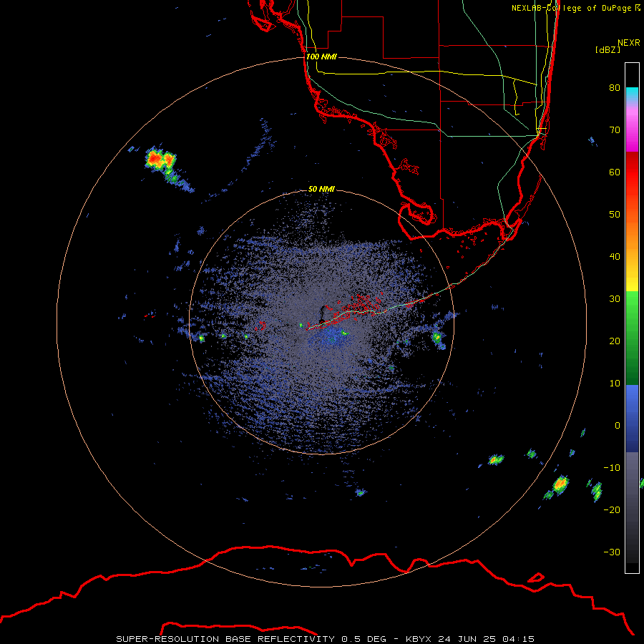Click the NEXR label above the legend
This screenshot has width=644, height=644.
[x=629, y=43]
